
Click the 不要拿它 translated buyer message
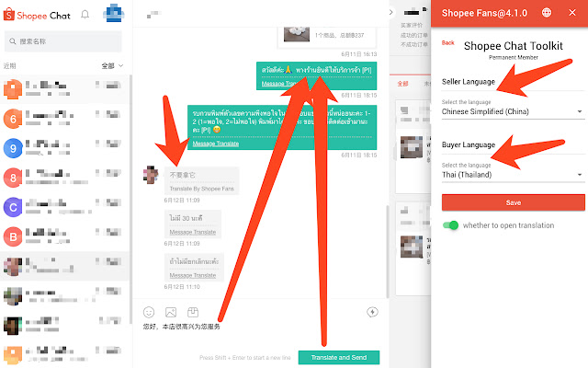click(201, 181)
